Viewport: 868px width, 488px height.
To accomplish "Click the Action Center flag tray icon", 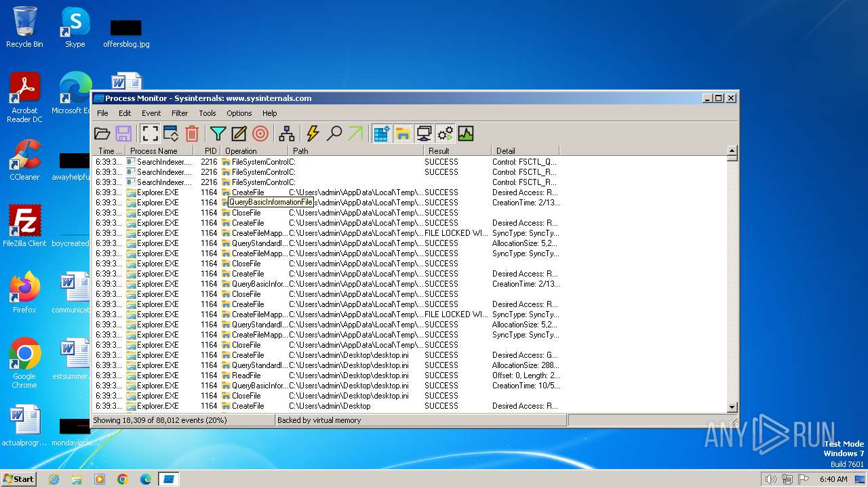I will [804, 479].
